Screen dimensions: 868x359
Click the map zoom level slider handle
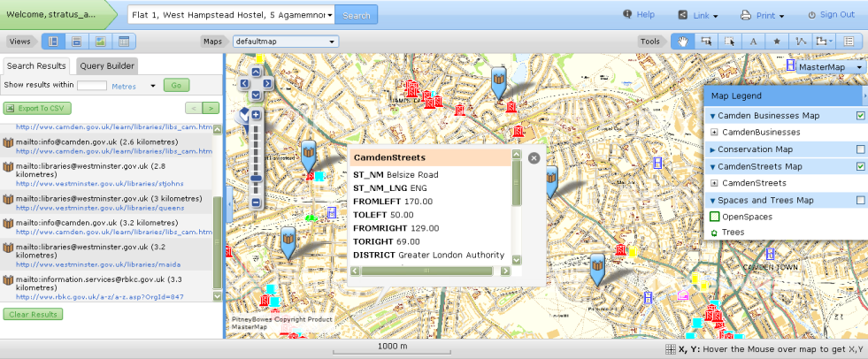click(x=256, y=176)
